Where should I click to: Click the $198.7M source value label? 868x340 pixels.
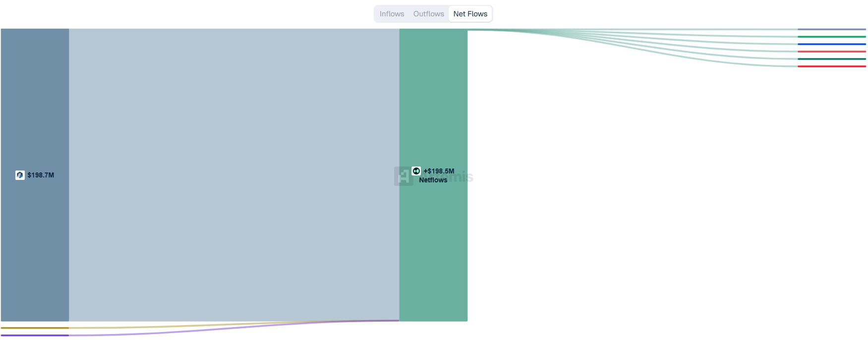coord(41,175)
